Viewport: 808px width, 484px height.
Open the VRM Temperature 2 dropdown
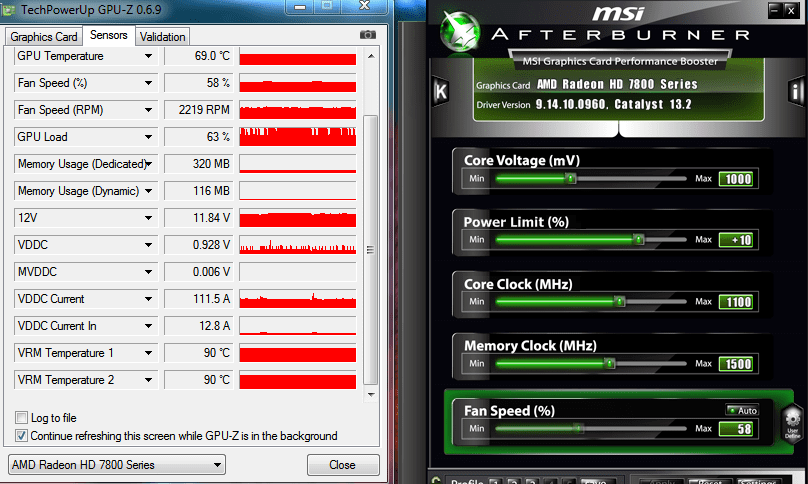point(148,380)
